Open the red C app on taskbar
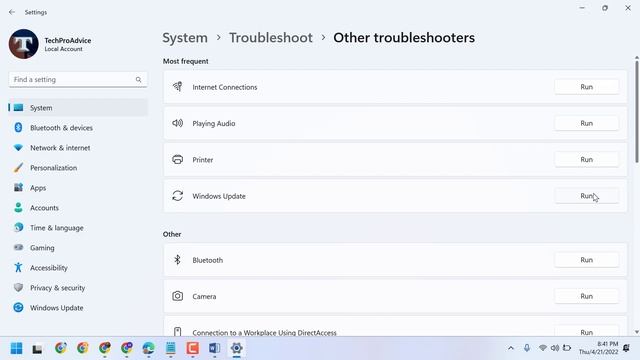 point(192,348)
